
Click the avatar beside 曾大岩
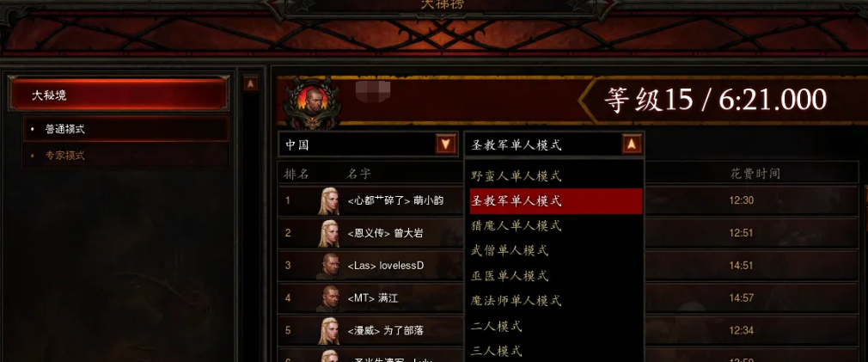[x=328, y=233]
